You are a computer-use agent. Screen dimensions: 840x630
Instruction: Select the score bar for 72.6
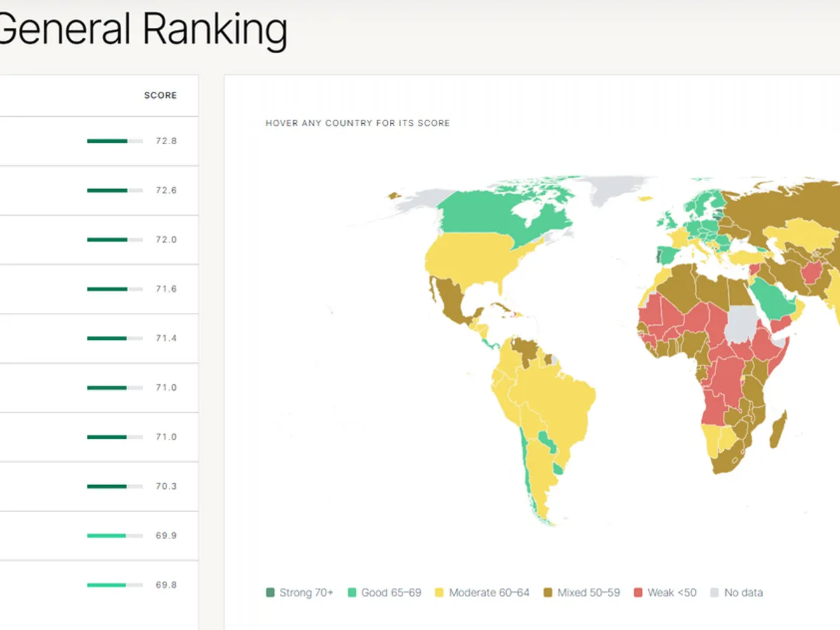[x=115, y=190]
